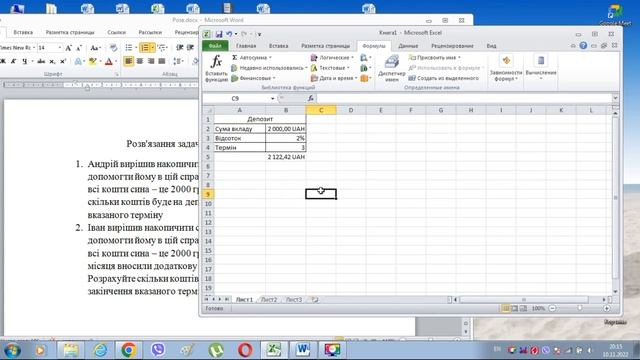Click the Excel zoom slider handle
640x360 pixels.
tap(580, 309)
